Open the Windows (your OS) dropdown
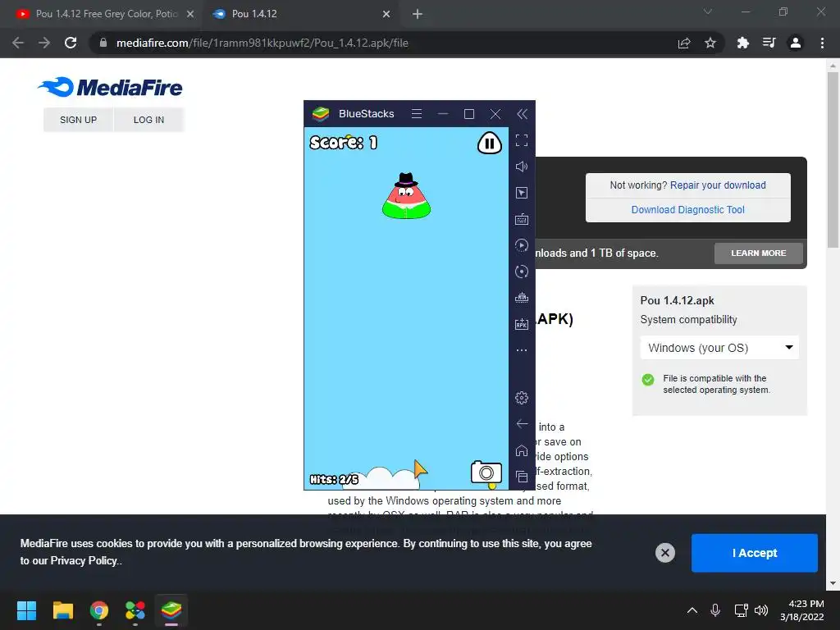Viewport: 840px width, 630px height. [719, 348]
